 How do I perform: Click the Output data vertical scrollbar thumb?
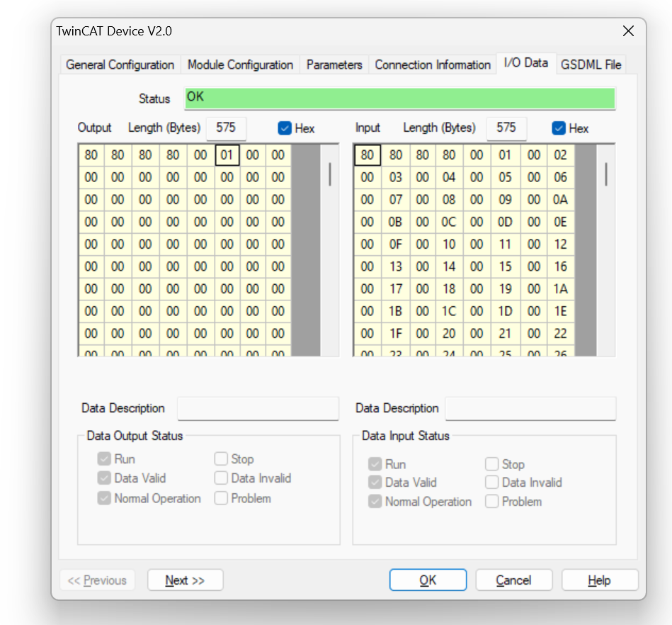pyautogui.click(x=329, y=174)
